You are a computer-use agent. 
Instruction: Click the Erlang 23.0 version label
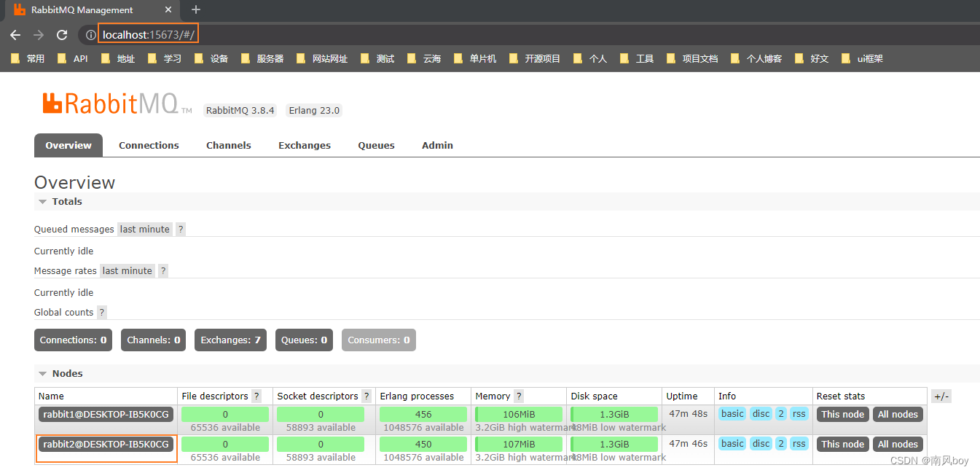pos(314,111)
